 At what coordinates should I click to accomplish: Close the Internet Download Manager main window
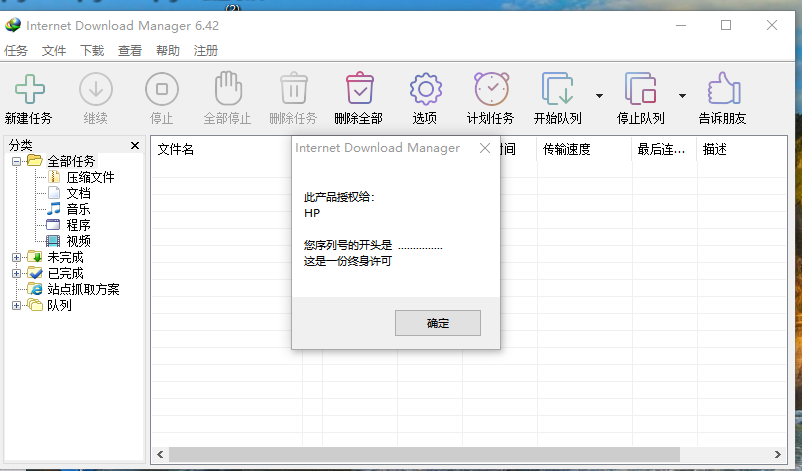[x=772, y=25]
